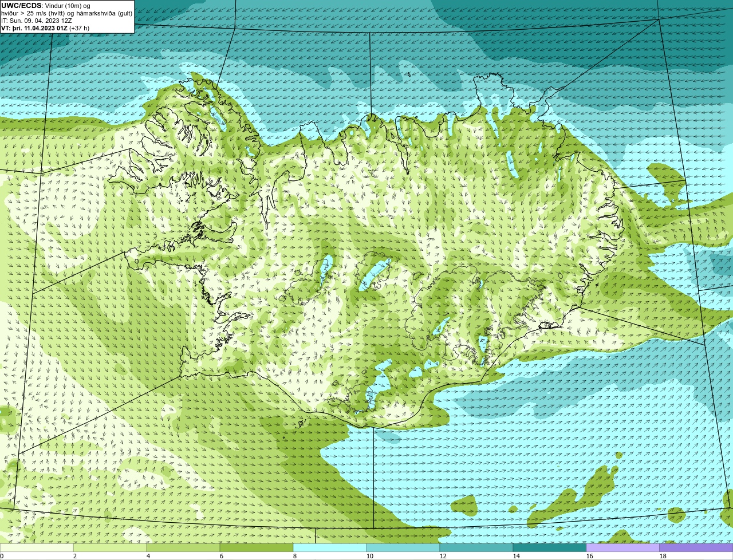Select the light yellow-green swatch for 2–4 m/s
The width and height of the screenshot is (733, 560).
pos(110,547)
